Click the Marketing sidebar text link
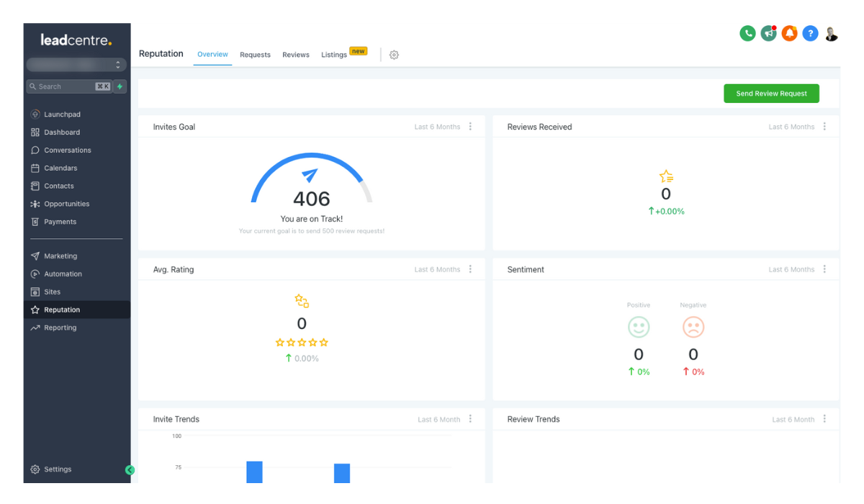 click(60, 256)
